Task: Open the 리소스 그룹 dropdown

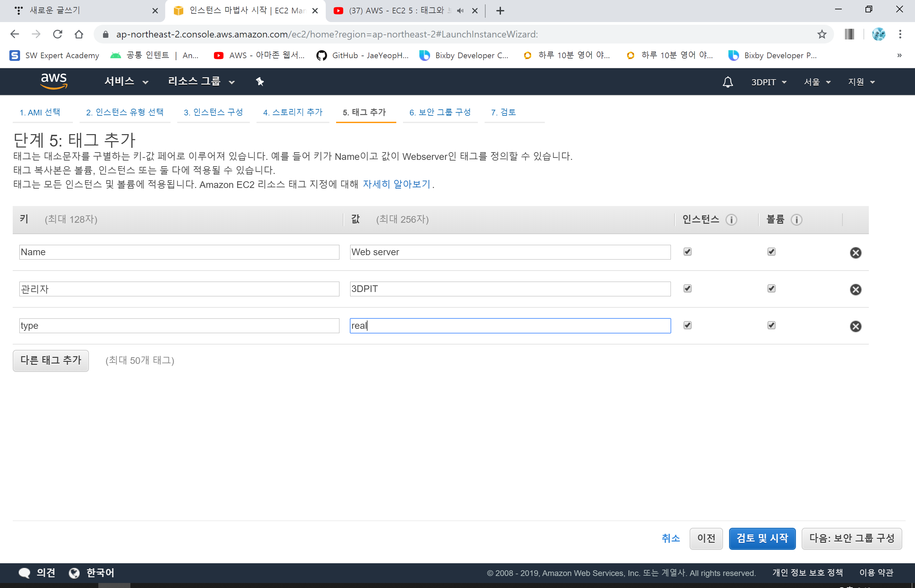Action: (x=201, y=81)
